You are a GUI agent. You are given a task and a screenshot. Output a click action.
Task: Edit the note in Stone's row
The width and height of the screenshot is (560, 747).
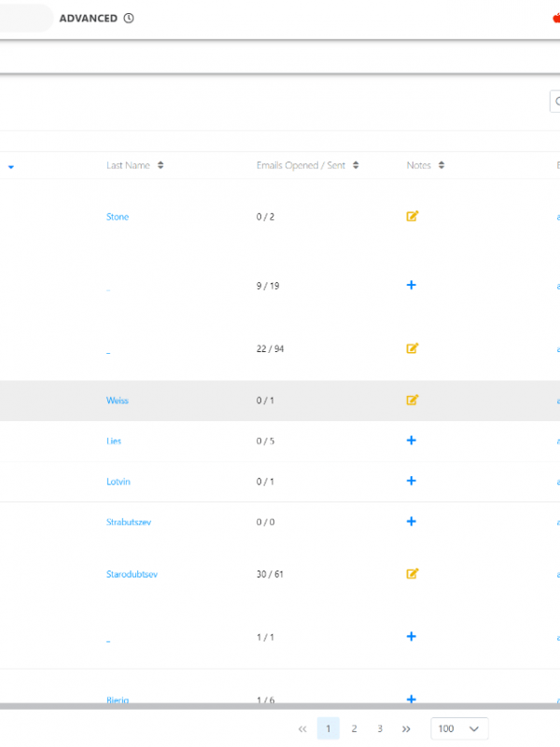(x=412, y=217)
